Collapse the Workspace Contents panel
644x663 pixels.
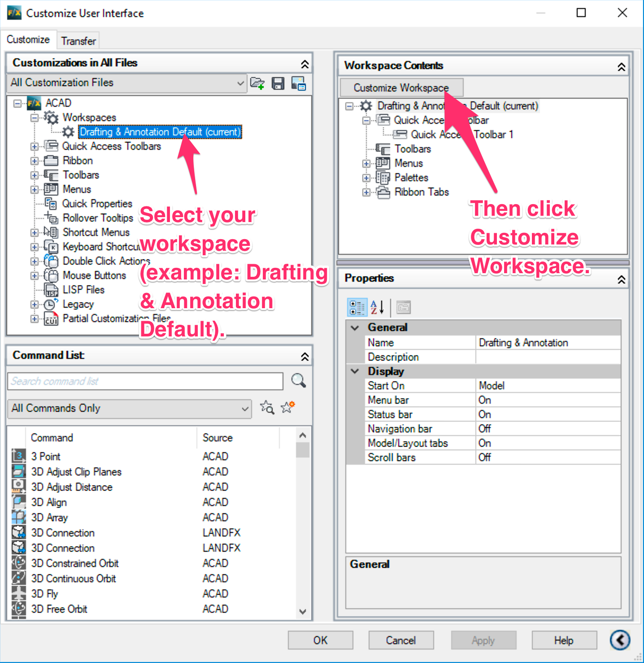(621, 67)
